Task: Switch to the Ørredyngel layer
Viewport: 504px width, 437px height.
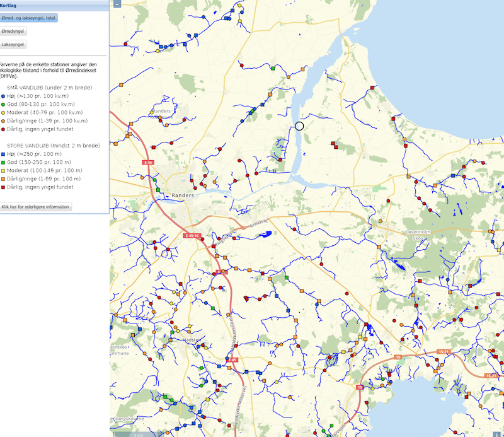Action: [13, 32]
